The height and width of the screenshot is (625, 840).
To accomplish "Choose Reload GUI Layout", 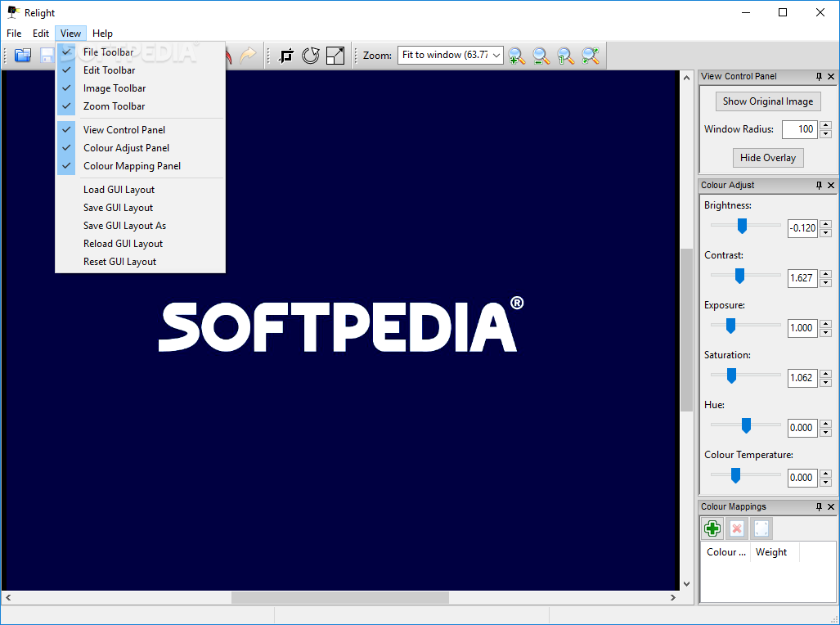I will 141,244.
